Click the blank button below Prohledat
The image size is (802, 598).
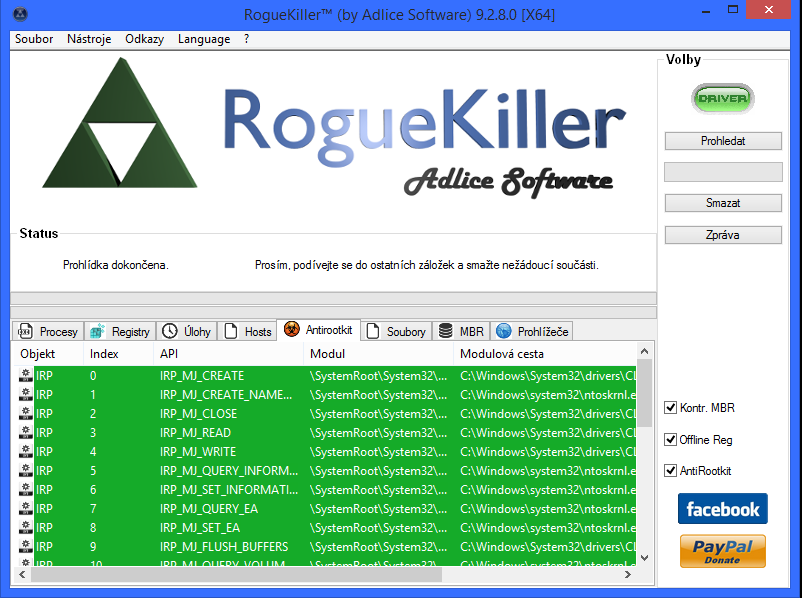tap(723, 172)
